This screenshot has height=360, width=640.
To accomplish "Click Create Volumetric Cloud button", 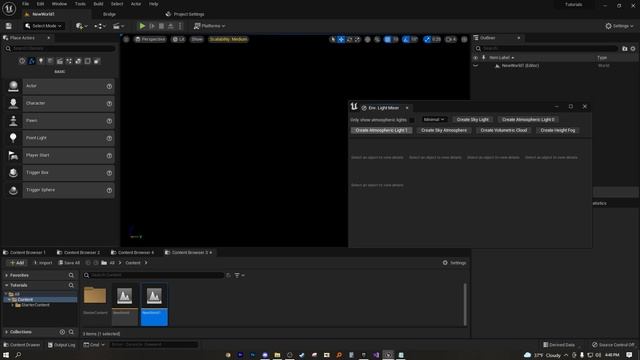I will [x=503, y=130].
